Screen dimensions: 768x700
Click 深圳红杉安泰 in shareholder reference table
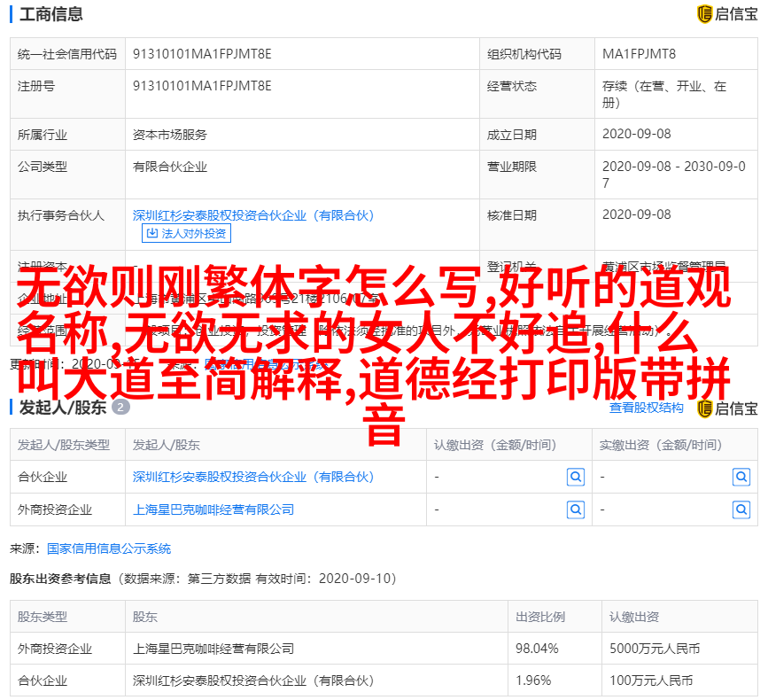tap(253, 681)
